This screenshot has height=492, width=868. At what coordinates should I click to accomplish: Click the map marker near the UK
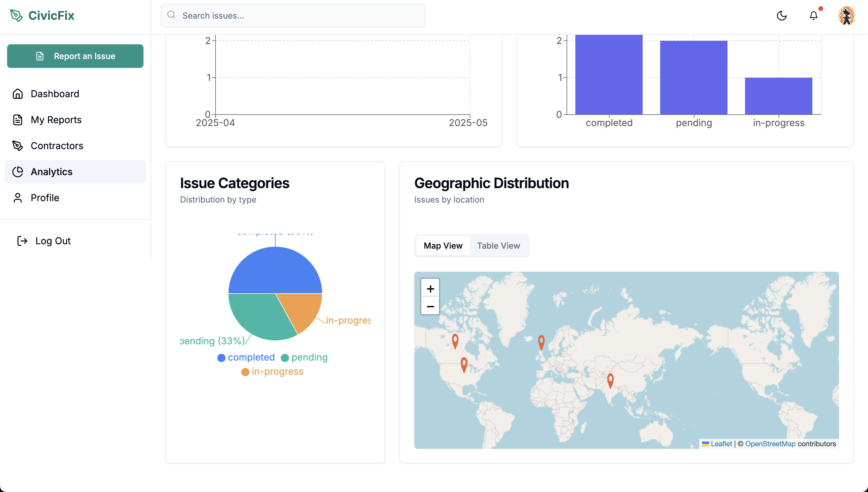pos(541,342)
